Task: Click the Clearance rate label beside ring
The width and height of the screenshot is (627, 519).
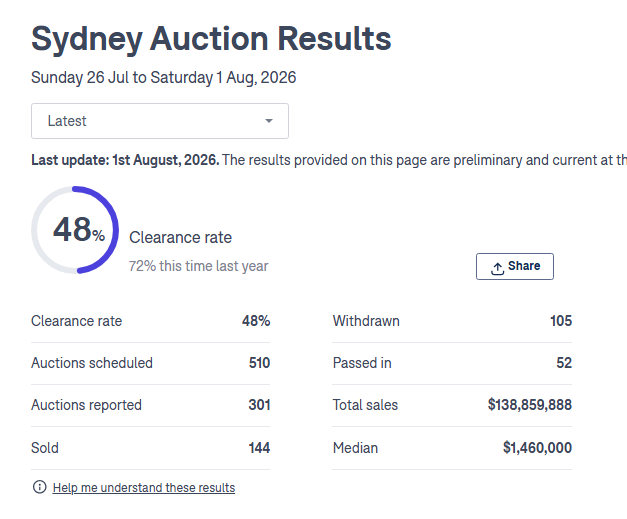Action: 180,238
